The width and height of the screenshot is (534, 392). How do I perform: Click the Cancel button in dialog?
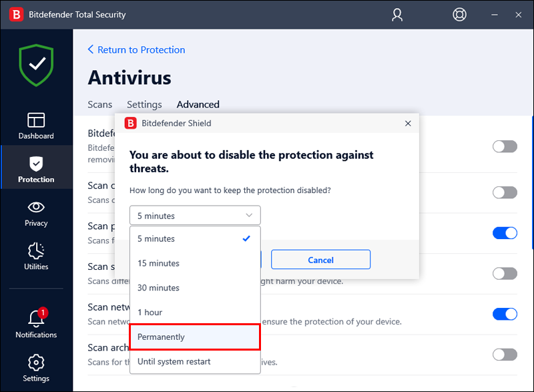320,260
